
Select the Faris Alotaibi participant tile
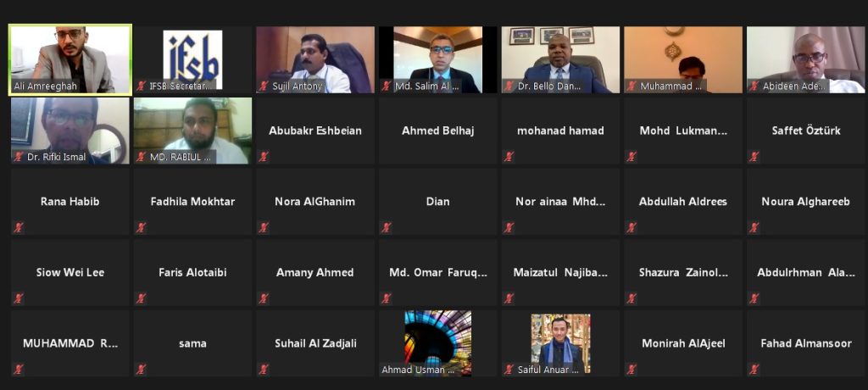192,272
